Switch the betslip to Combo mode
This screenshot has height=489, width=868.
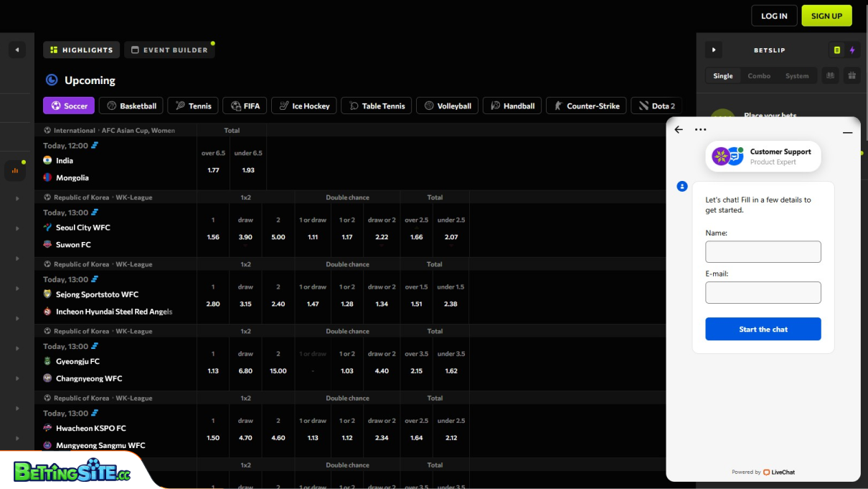tap(759, 76)
